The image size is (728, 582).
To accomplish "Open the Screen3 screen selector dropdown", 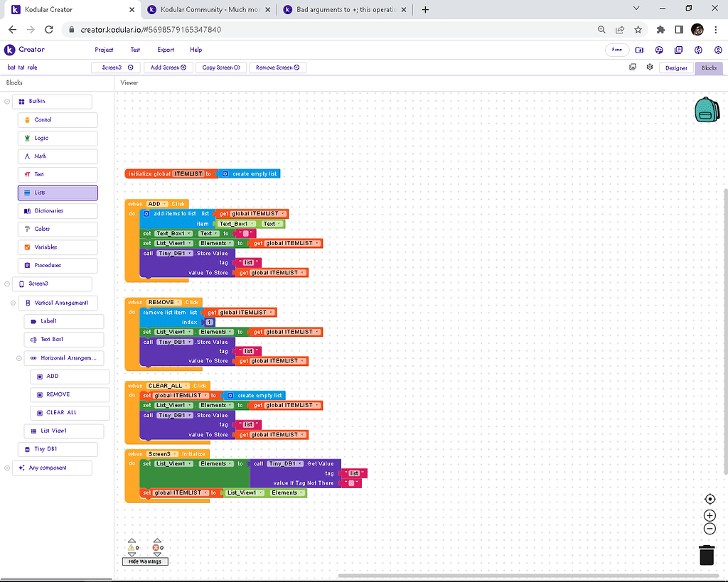I will [115, 68].
